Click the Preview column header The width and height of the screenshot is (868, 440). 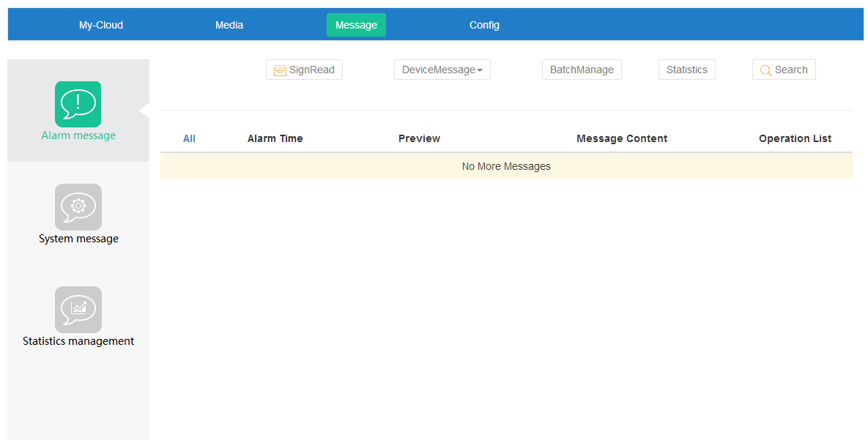[419, 138]
